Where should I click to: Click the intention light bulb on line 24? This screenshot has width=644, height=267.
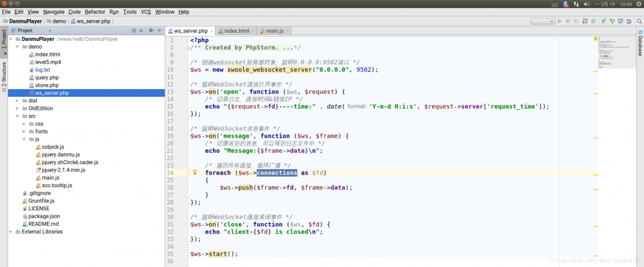[195, 172]
